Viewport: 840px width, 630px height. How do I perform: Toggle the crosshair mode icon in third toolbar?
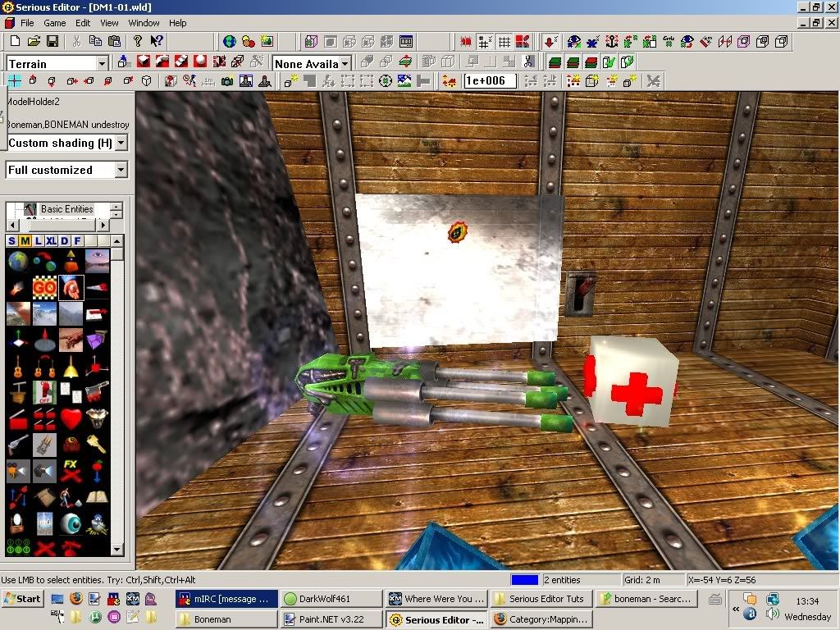(x=15, y=81)
